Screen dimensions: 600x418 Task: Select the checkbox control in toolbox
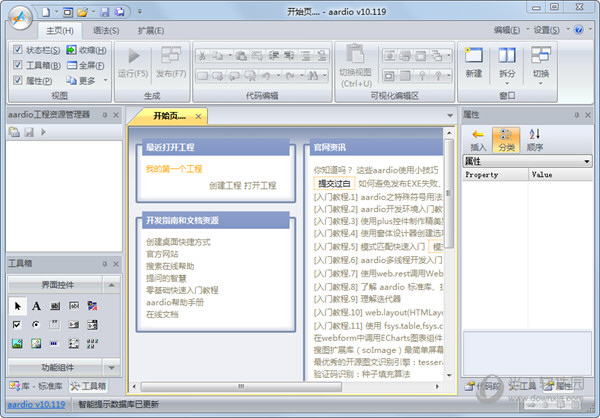[17, 325]
